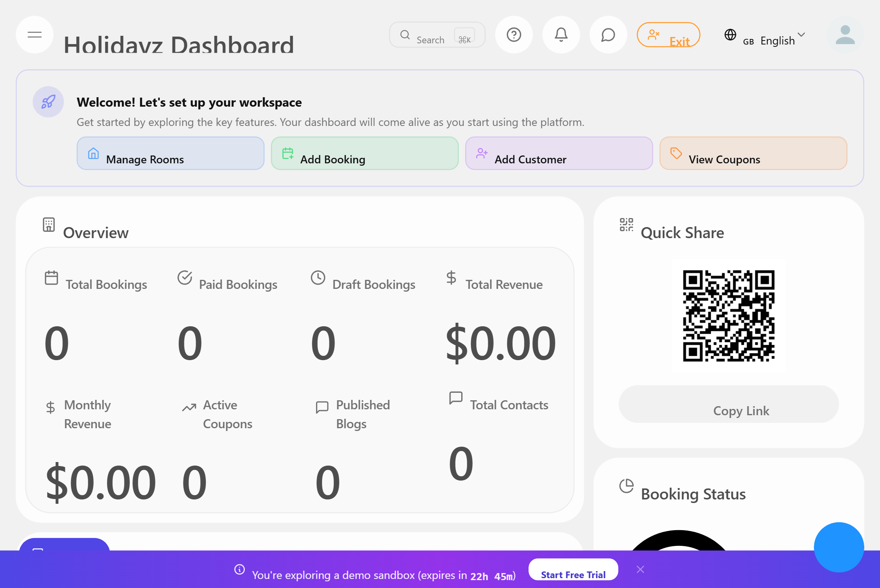
Task: Click the help question mark icon
Action: (x=514, y=35)
